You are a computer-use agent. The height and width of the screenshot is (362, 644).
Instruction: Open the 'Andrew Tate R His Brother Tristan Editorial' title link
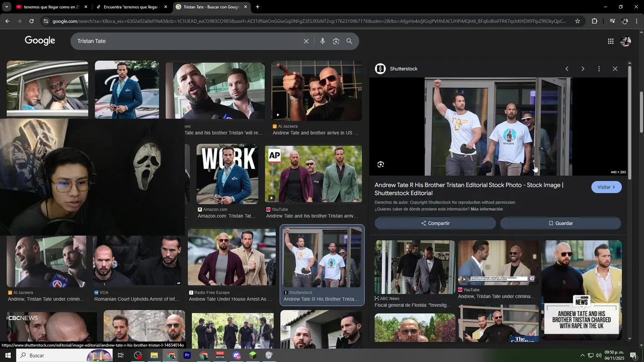[469, 189]
